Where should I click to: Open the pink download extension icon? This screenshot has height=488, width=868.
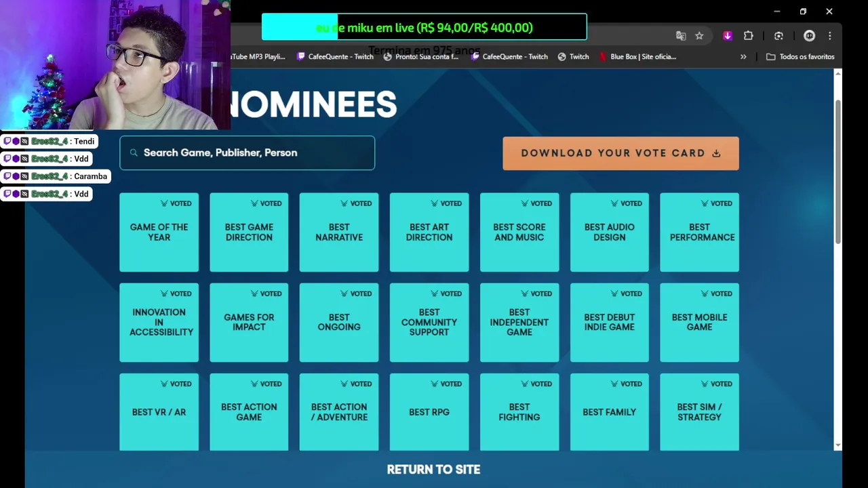(728, 36)
